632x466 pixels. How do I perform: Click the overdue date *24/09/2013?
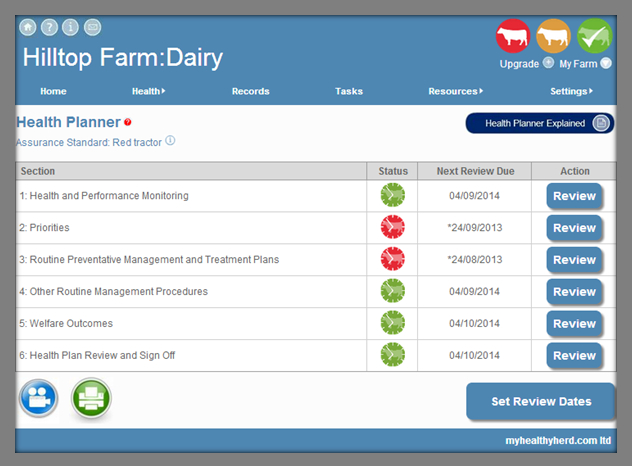(x=475, y=227)
